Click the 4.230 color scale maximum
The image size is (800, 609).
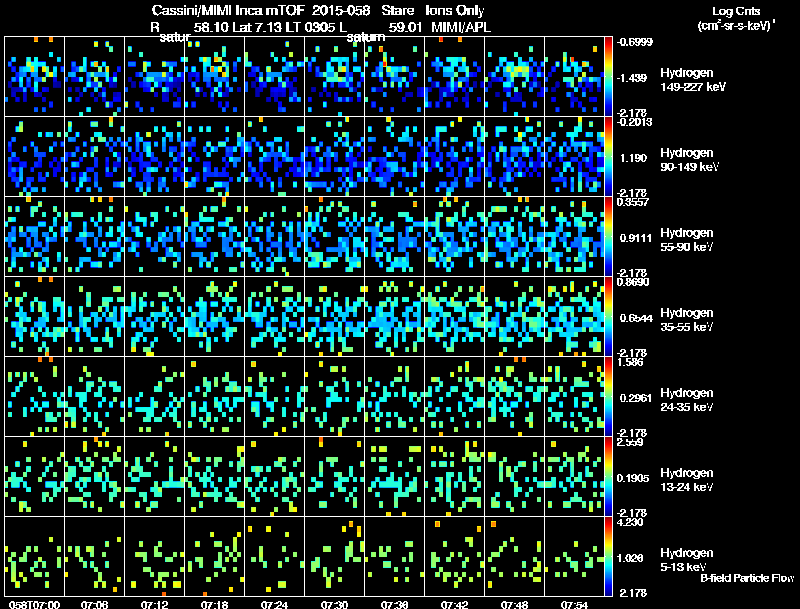point(630,522)
